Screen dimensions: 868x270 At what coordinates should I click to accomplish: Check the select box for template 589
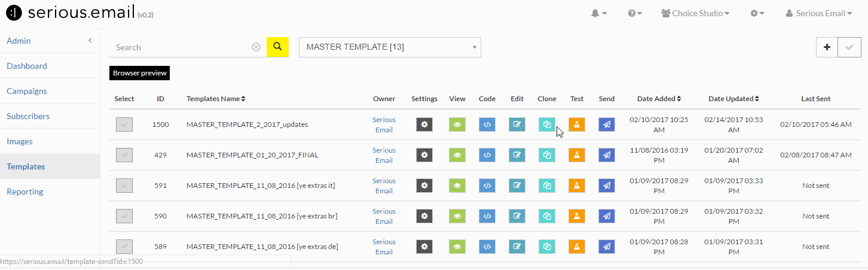(124, 247)
